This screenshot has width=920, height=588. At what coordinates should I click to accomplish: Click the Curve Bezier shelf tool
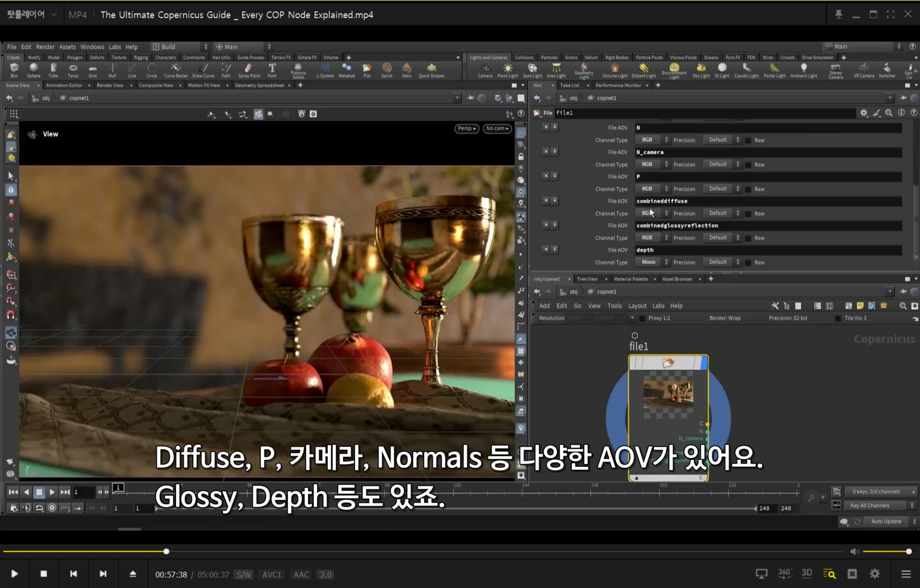coord(176,71)
